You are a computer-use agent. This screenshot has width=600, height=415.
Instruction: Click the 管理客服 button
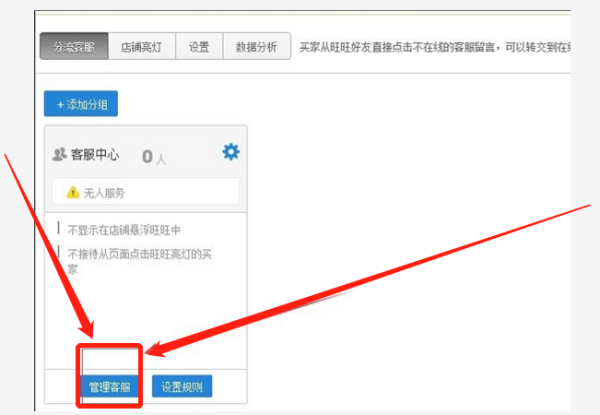point(109,387)
